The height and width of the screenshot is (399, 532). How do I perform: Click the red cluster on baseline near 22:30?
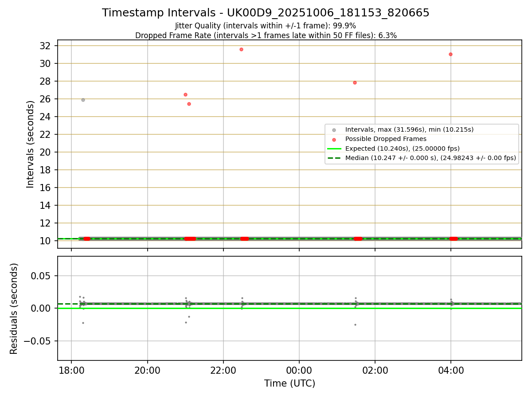point(244,239)
